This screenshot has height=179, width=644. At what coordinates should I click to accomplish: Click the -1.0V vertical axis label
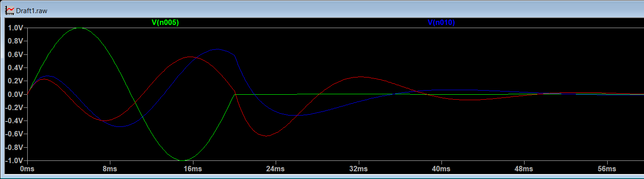click(x=14, y=161)
